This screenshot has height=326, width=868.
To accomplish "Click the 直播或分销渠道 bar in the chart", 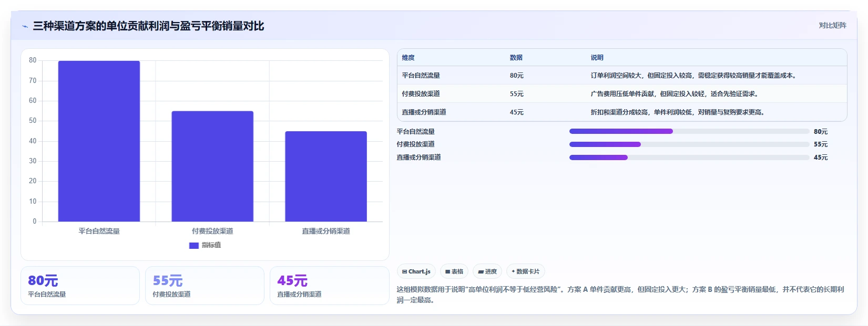I will [326, 176].
